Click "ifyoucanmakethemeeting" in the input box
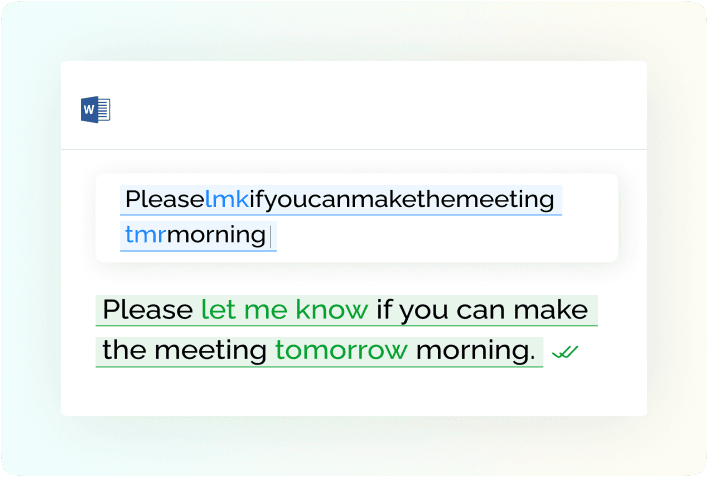This screenshot has height=485, width=716. point(402,200)
